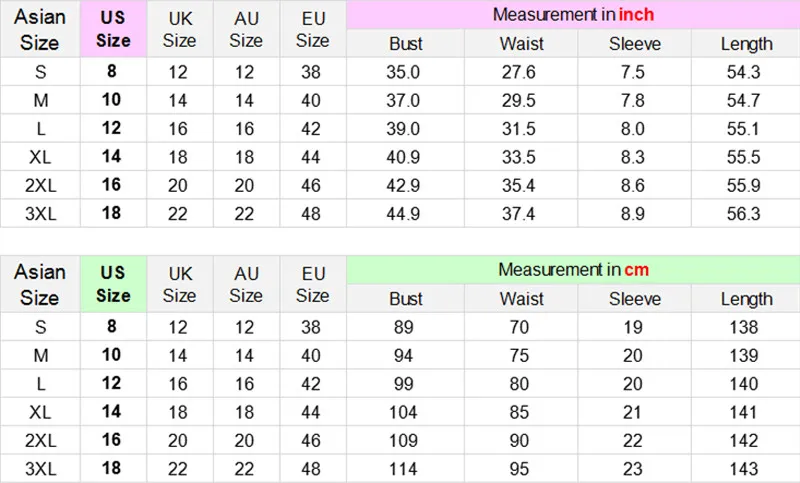Click the 31.5 waist value
This screenshot has height=483, width=800.
point(519,128)
